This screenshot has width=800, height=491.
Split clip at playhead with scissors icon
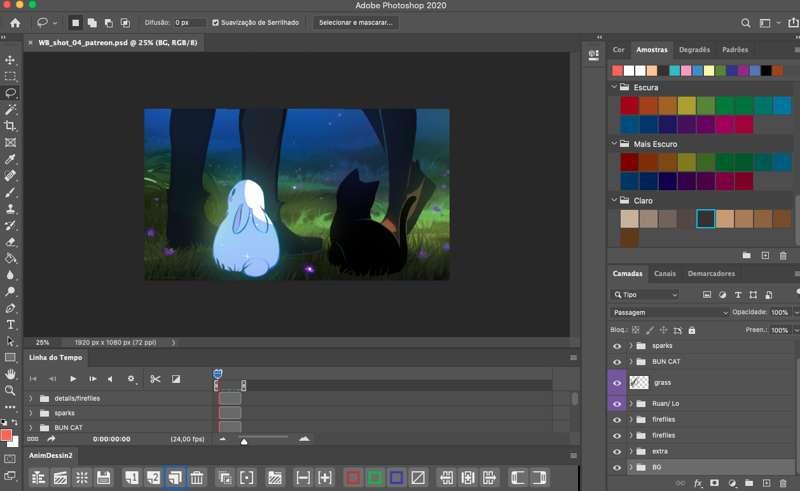pos(155,379)
